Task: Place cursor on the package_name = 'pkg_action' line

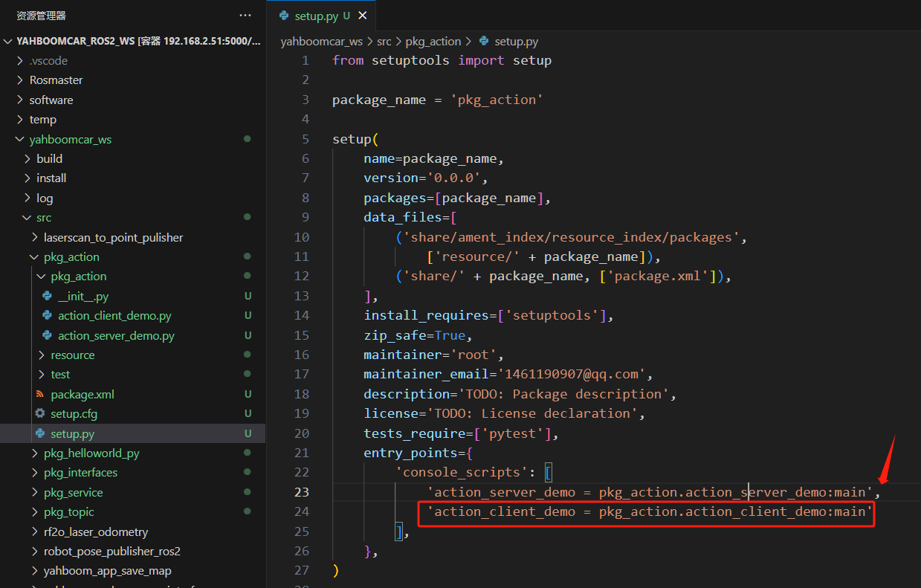Action: click(x=438, y=100)
